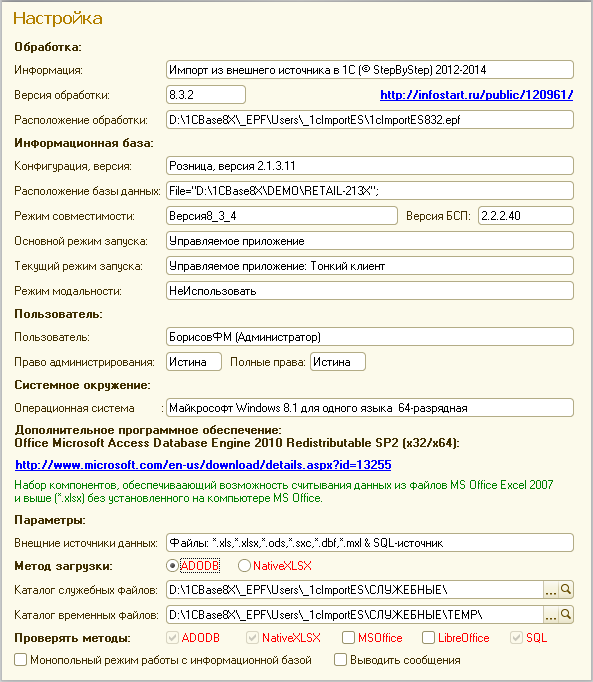Viewport: 593px width, 682px height.
Task: Enable 'Выводить сообщения' checkbox
Action: [340, 660]
